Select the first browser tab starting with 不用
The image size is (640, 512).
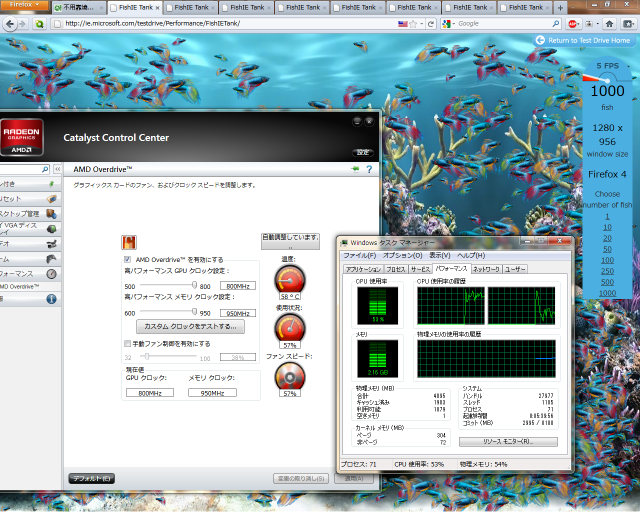(x=78, y=8)
